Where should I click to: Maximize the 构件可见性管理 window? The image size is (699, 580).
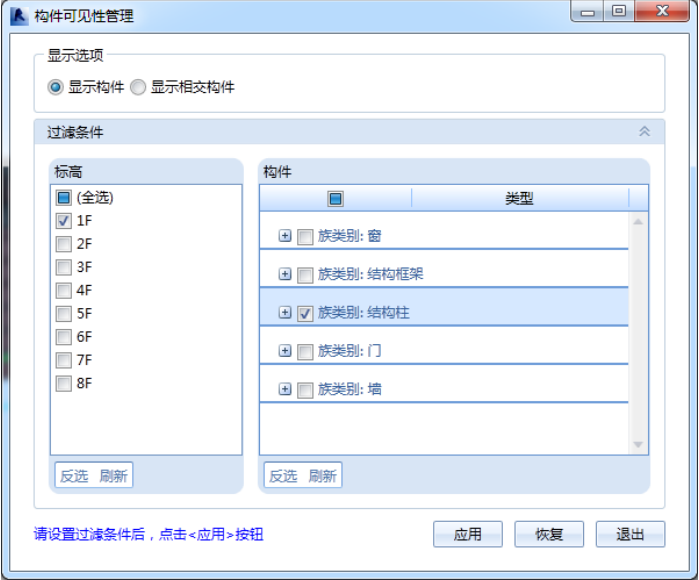coord(619,12)
